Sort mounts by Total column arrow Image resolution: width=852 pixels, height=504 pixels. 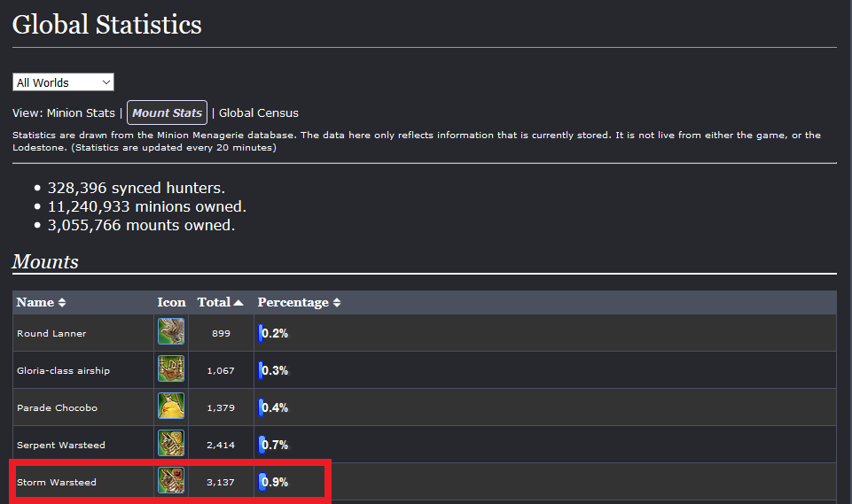[238, 303]
